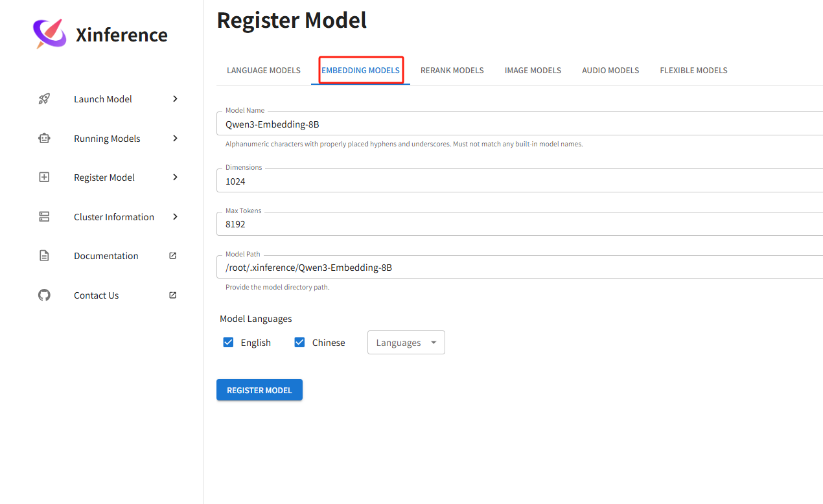This screenshot has width=823, height=504.
Task: Click the Model Languages label
Action: [256, 319]
